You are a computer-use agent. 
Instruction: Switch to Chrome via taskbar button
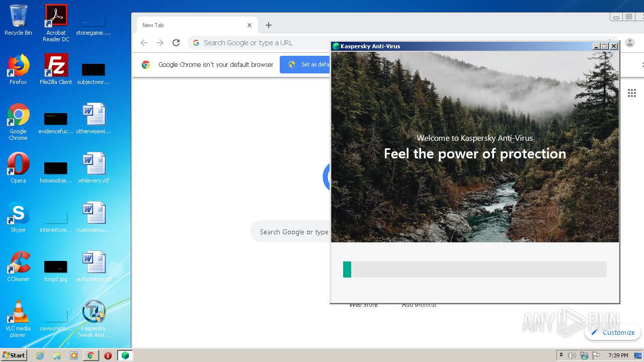tap(91, 355)
